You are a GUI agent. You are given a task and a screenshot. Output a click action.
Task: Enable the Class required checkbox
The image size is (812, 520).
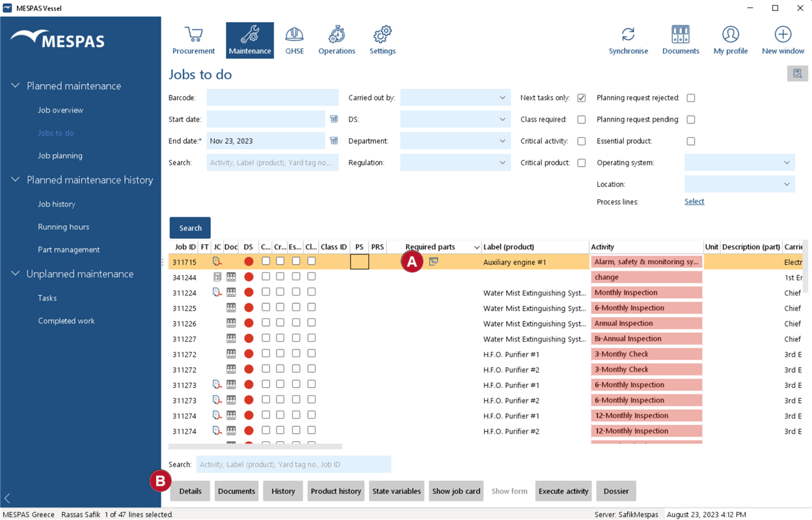(582, 120)
